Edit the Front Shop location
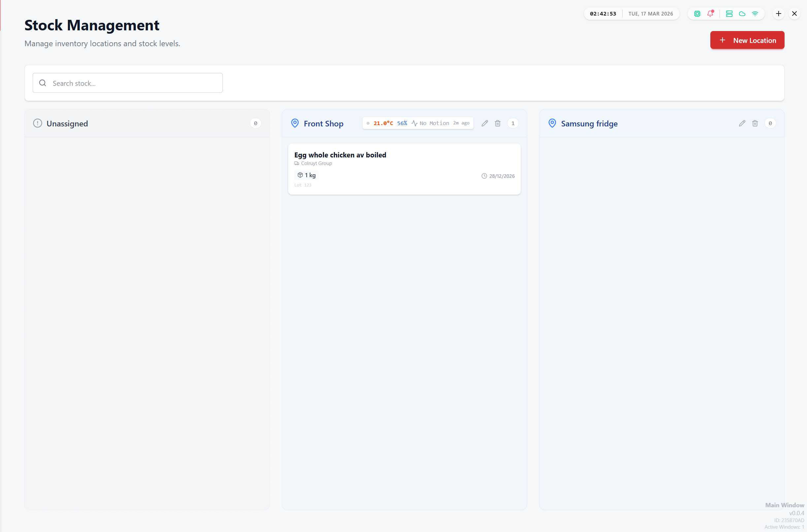This screenshot has height=532, width=807. [485, 123]
